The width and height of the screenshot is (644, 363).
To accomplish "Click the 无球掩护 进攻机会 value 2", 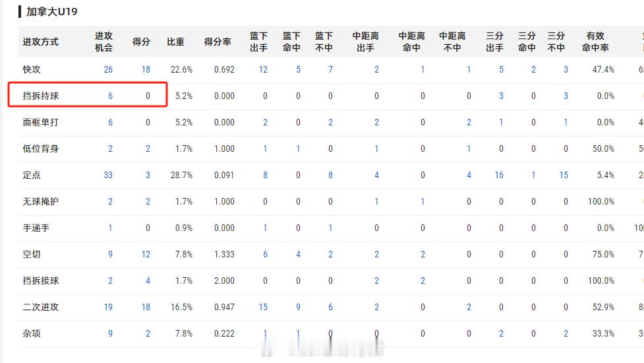I will coord(110,201).
